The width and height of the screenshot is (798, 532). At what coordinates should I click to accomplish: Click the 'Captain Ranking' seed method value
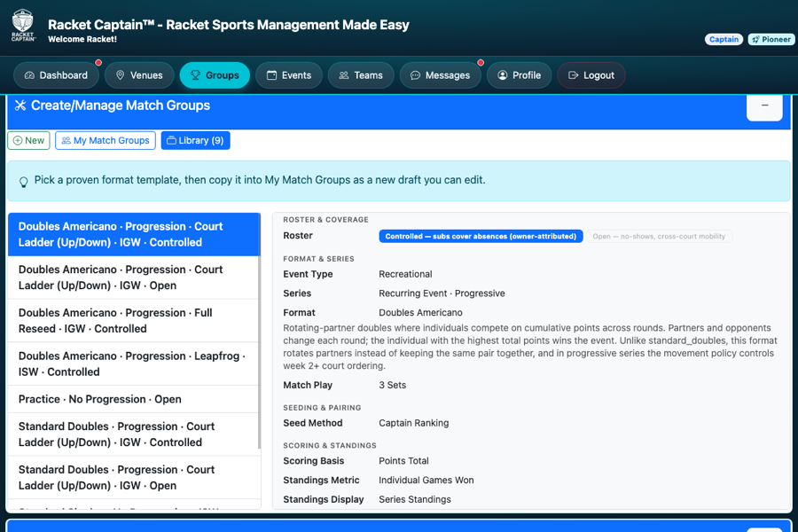click(x=414, y=423)
